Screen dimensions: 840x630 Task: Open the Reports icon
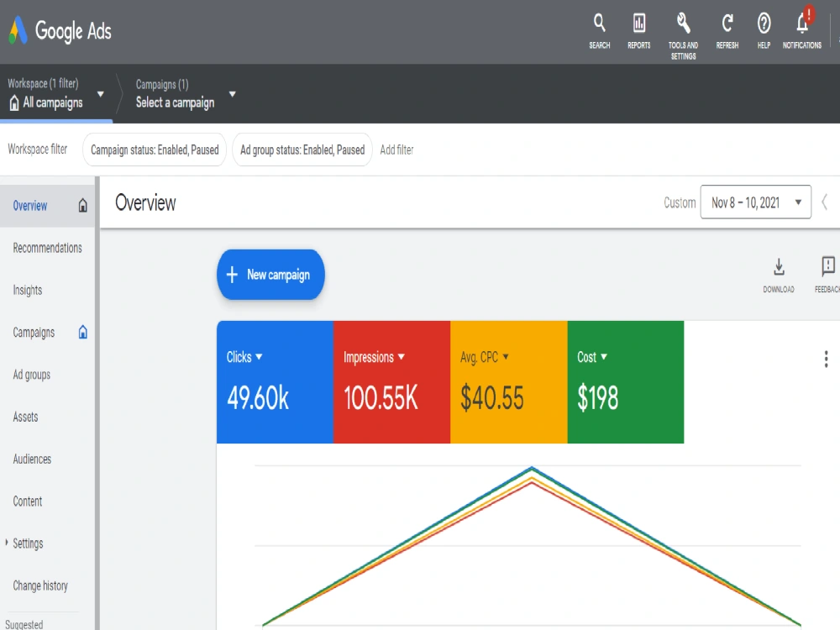click(x=638, y=23)
